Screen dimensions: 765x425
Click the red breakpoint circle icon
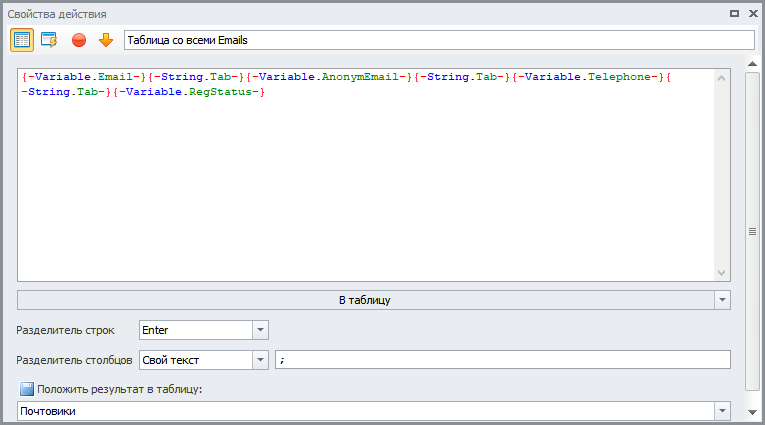pos(78,40)
